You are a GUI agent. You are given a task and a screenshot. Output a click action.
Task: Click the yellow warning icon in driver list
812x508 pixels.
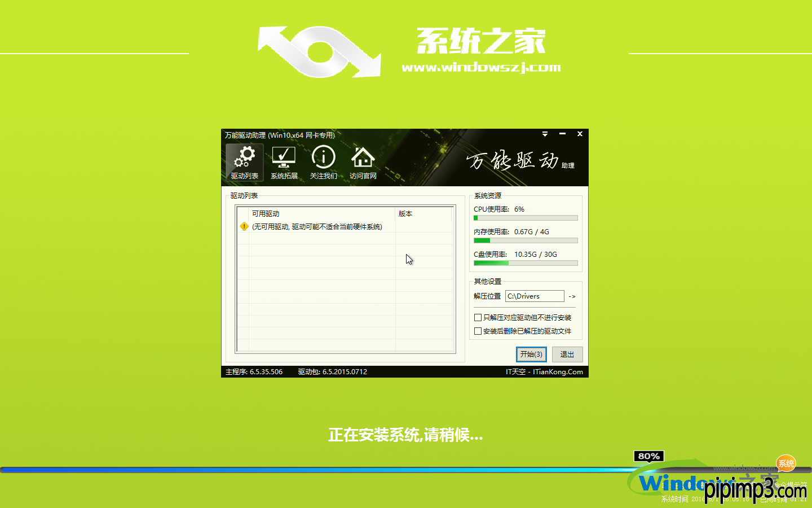244,226
